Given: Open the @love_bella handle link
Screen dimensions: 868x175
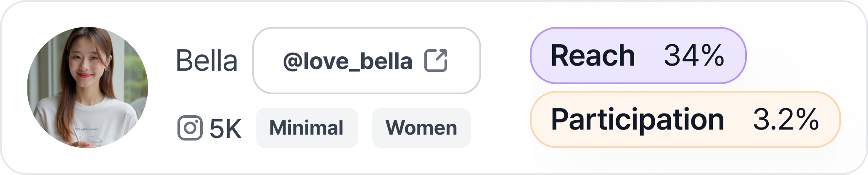Looking at the screenshot, I should [347, 61].
